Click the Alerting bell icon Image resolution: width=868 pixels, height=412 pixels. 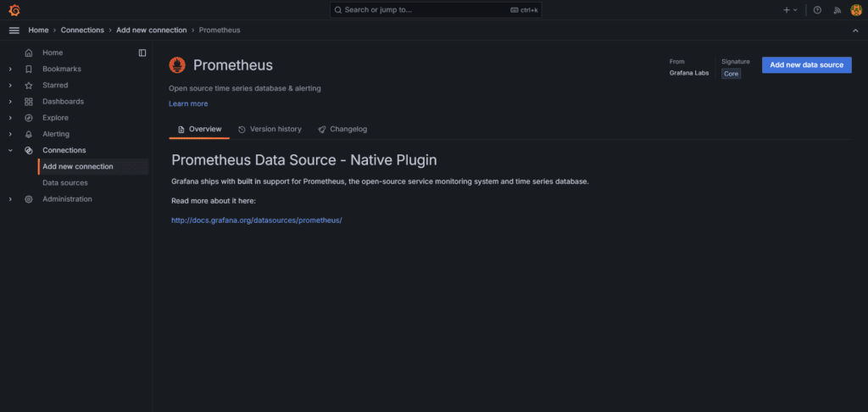pyautogui.click(x=29, y=134)
